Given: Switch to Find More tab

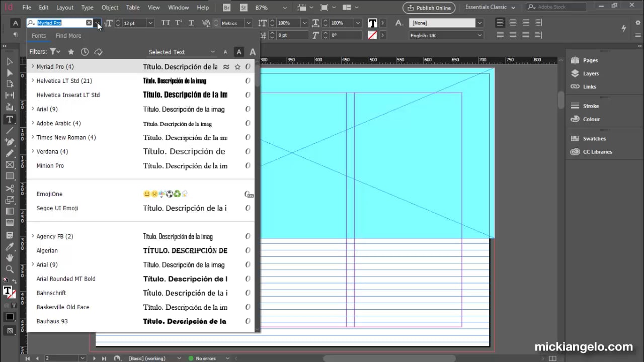Looking at the screenshot, I should pyautogui.click(x=68, y=36).
